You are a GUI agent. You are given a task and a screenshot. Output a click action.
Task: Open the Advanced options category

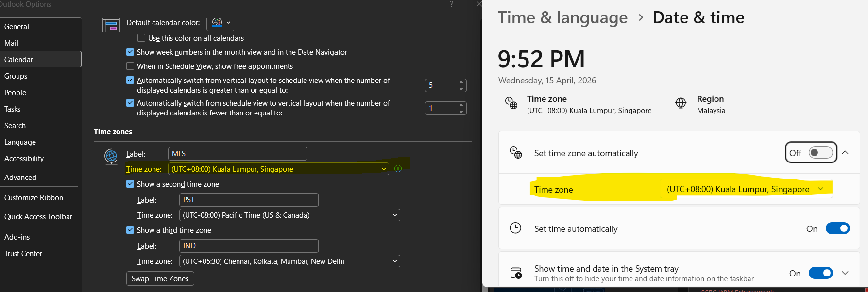pyautogui.click(x=41, y=178)
